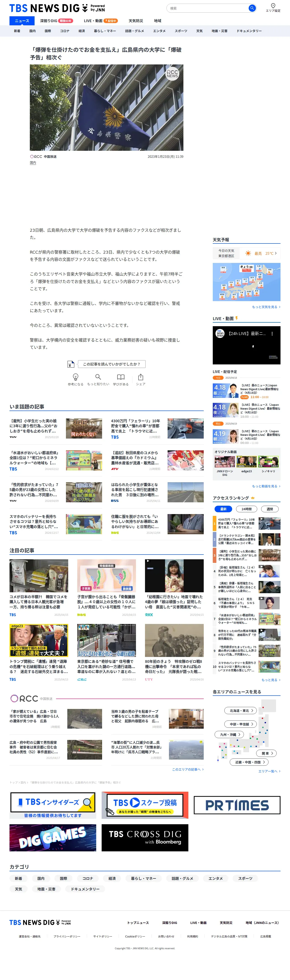This screenshot has width=290, height=980.
Task: Click the sun icon in the weather forecast
Action: coord(248,253)
